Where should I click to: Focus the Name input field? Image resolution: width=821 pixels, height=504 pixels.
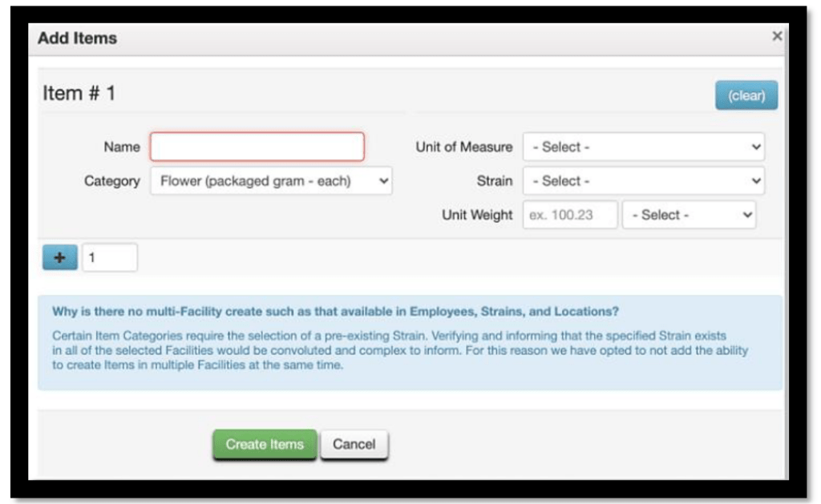[x=257, y=147]
